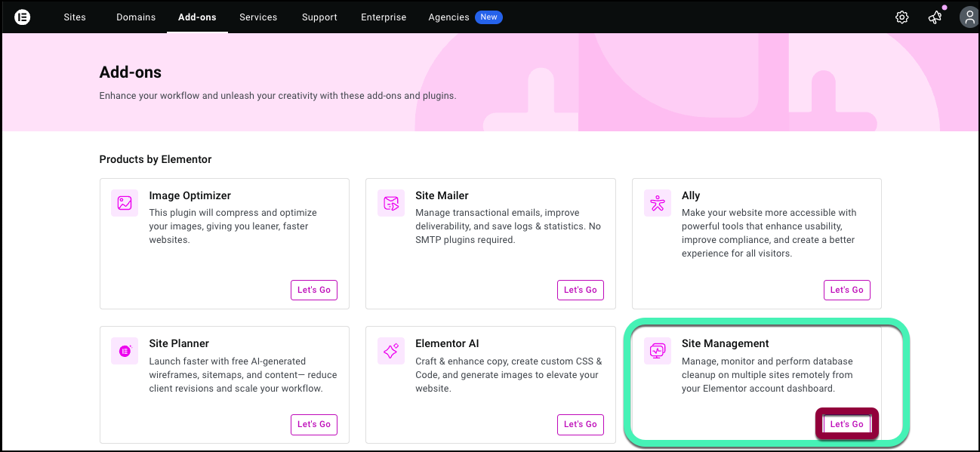Screen dimensions: 980x452
Task: Open the user account avatar
Action: coord(969,17)
